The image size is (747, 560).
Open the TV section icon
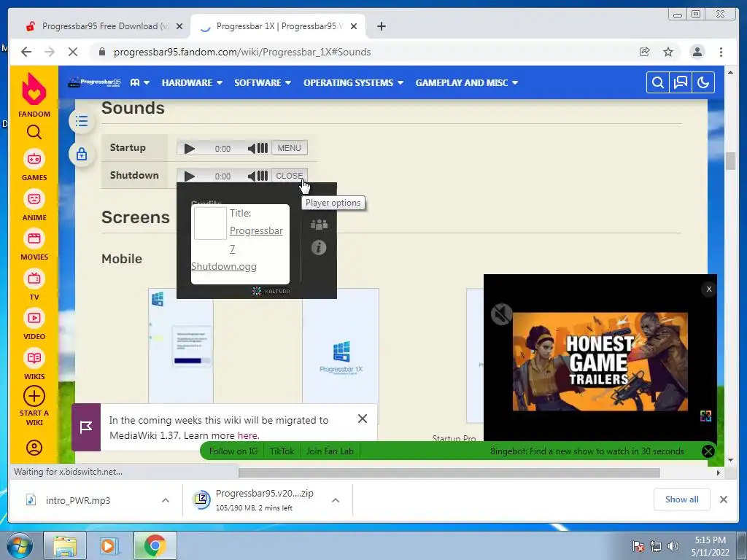click(34, 279)
